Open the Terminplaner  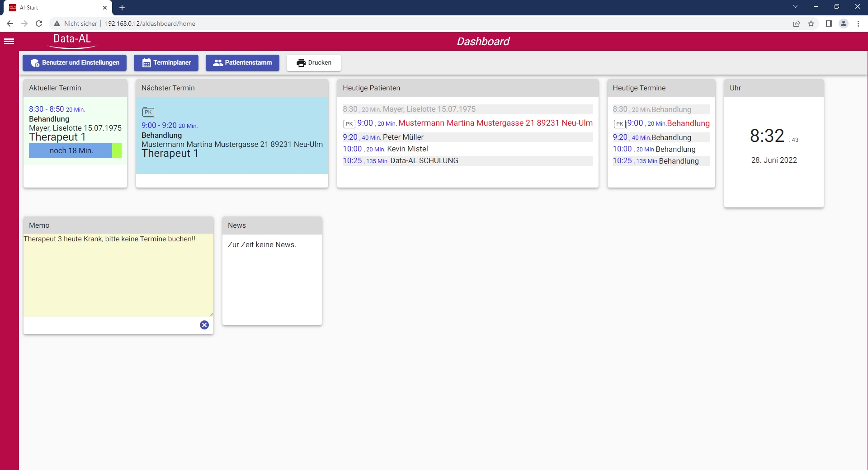tap(166, 63)
